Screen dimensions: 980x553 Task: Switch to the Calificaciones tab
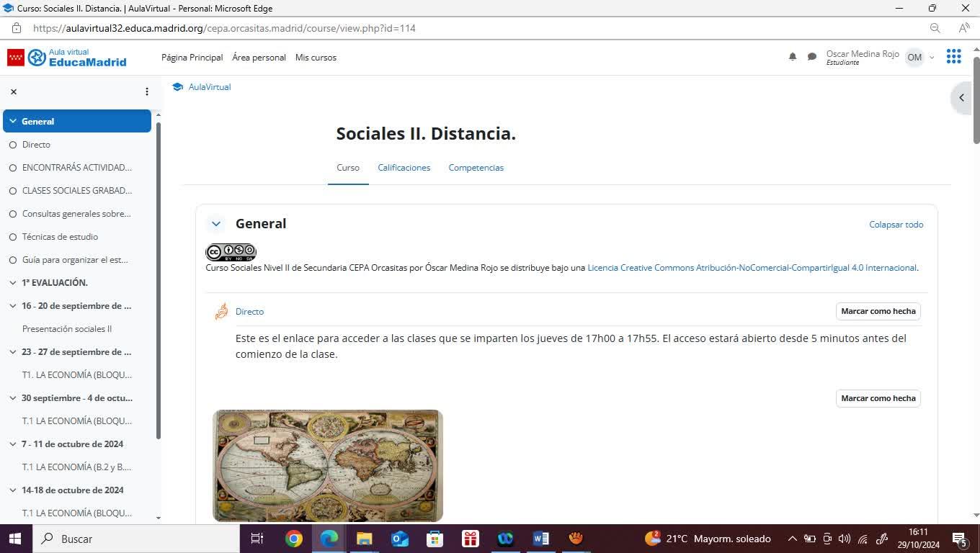coord(404,168)
